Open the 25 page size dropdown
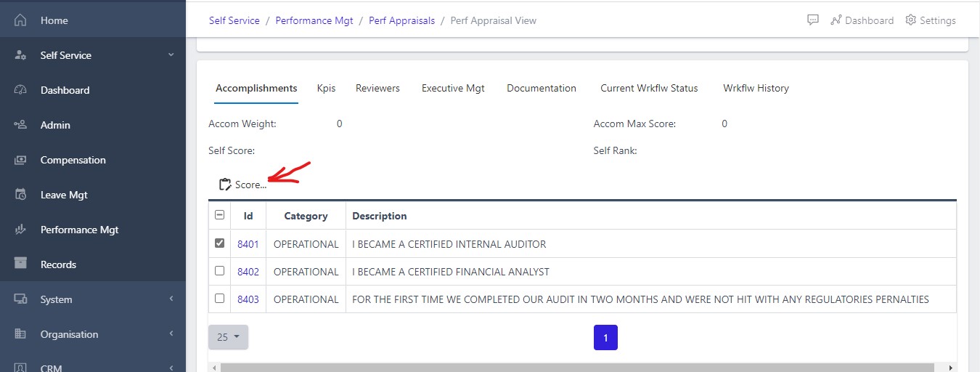980x372 pixels. click(x=228, y=337)
